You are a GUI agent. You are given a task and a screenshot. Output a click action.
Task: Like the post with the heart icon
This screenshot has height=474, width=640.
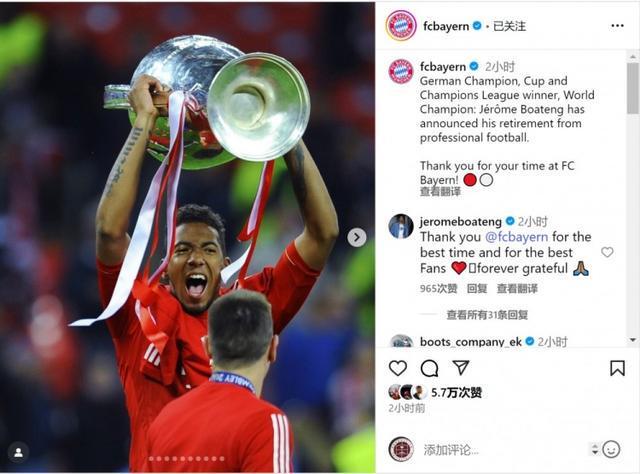[398, 368]
